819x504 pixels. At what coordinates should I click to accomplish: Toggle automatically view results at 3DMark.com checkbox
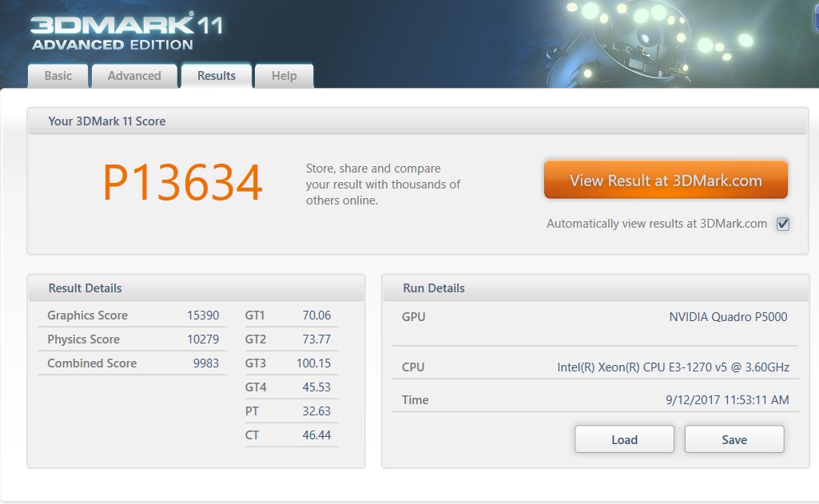click(x=783, y=224)
